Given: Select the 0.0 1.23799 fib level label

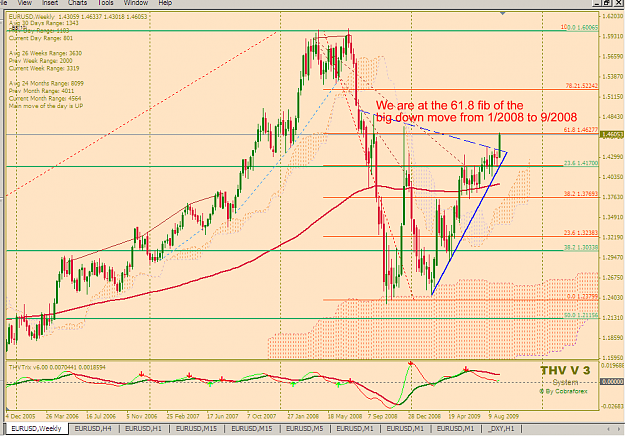Looking at the screenshot, I should pyautogui.click(x=582, y=297).
